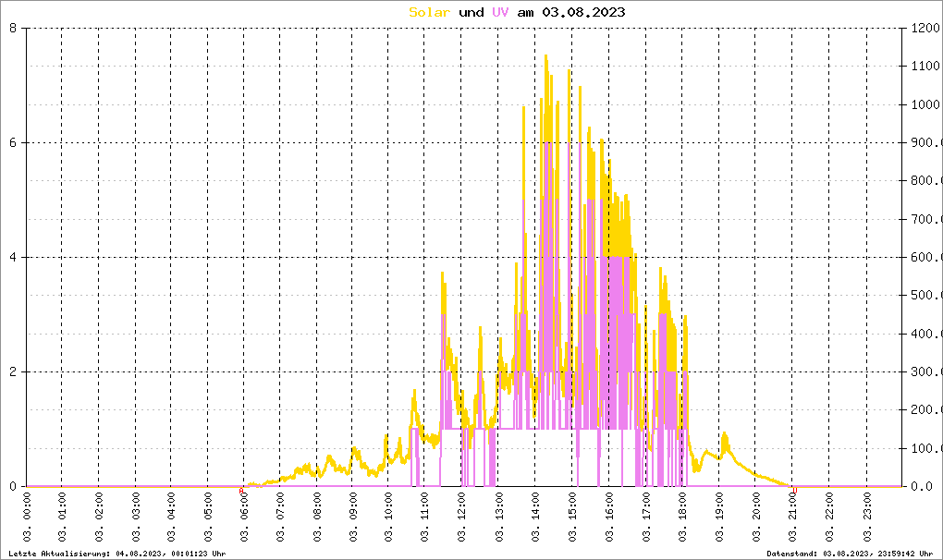Click the time axis label '03. 16:00'

609,517
